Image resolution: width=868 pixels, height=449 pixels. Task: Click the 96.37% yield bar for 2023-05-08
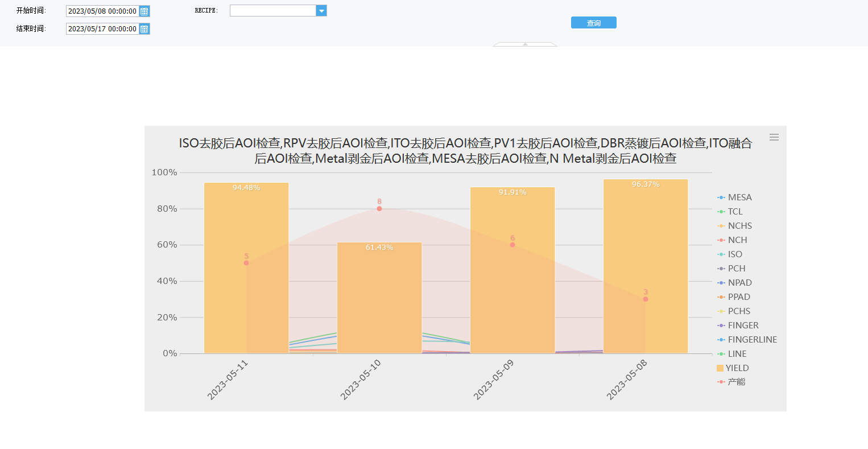tap(646, 266)
